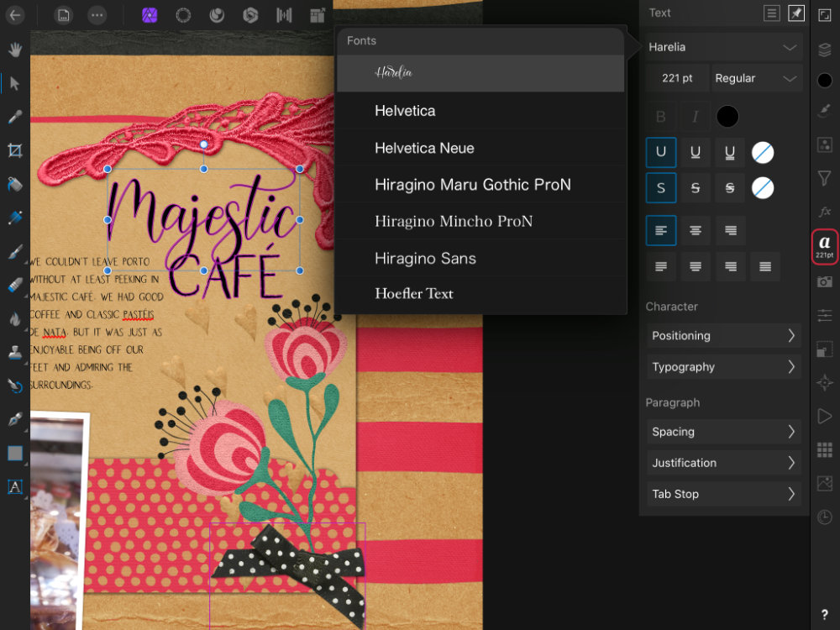The height and width of the screenshot is (630, 840).
Task: Open the Stock camera studio icon
Action: tap(825, 281)
